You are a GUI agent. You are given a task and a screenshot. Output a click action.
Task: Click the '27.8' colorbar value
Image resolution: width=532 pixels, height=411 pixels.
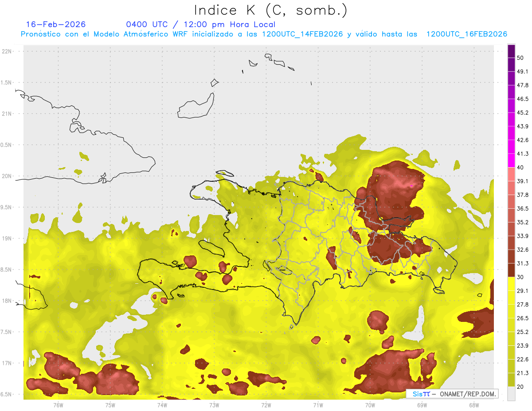coord(523,305)
